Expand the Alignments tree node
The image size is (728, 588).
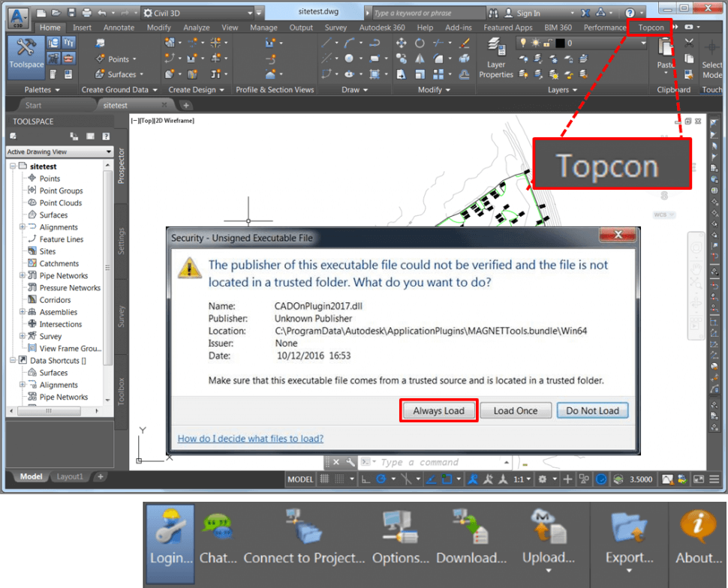coord(22,227)
